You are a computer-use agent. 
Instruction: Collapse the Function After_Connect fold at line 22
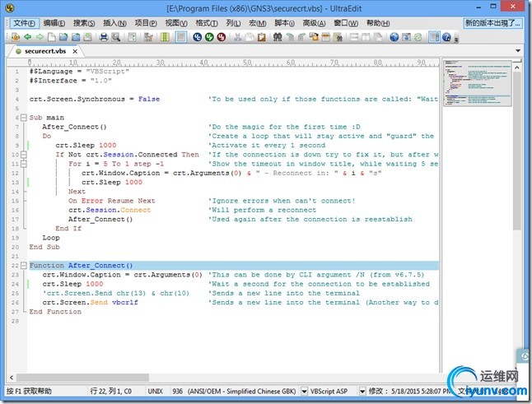coord(23,266)
